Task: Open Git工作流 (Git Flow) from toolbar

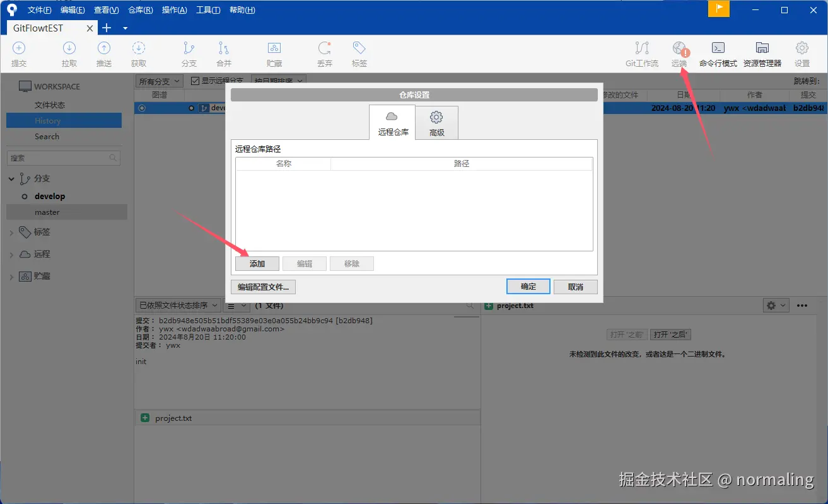Action: 642,54
